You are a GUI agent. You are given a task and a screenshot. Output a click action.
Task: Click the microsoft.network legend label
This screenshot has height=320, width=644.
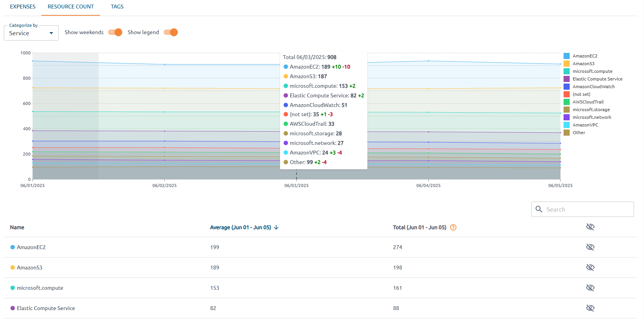592,117
